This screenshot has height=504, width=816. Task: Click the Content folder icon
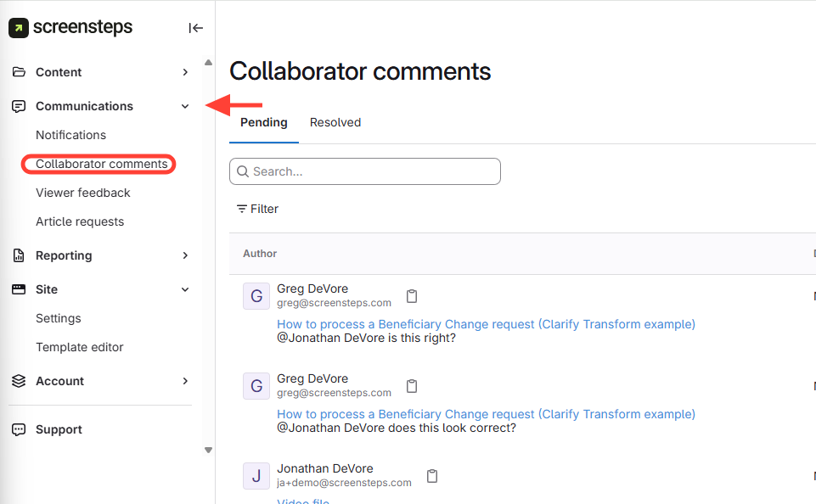(x=19, y=72)
